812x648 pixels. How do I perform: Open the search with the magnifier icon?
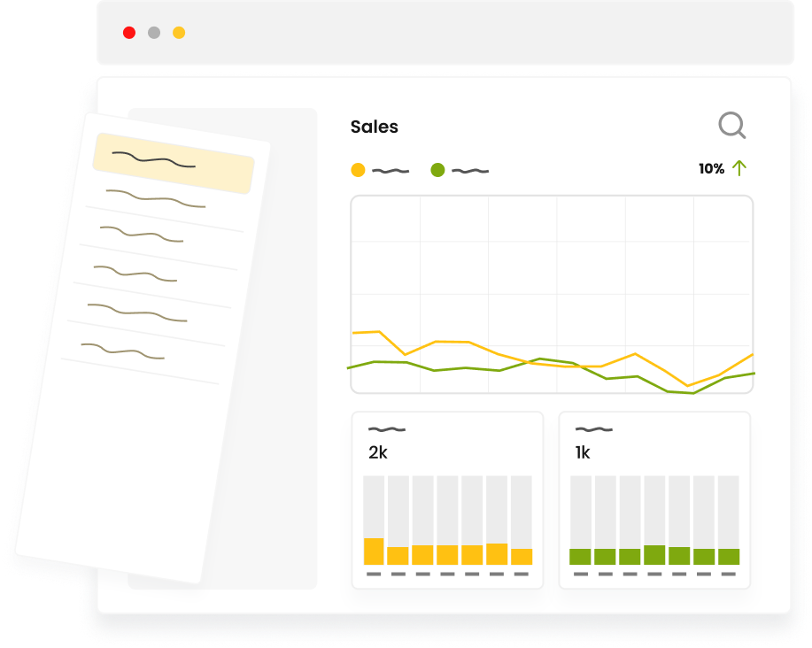(x=731, y=126)
